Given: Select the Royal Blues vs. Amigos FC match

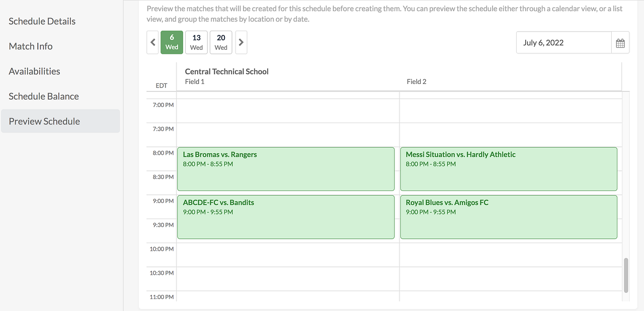Looking at the screenshot, I should 508,217.
